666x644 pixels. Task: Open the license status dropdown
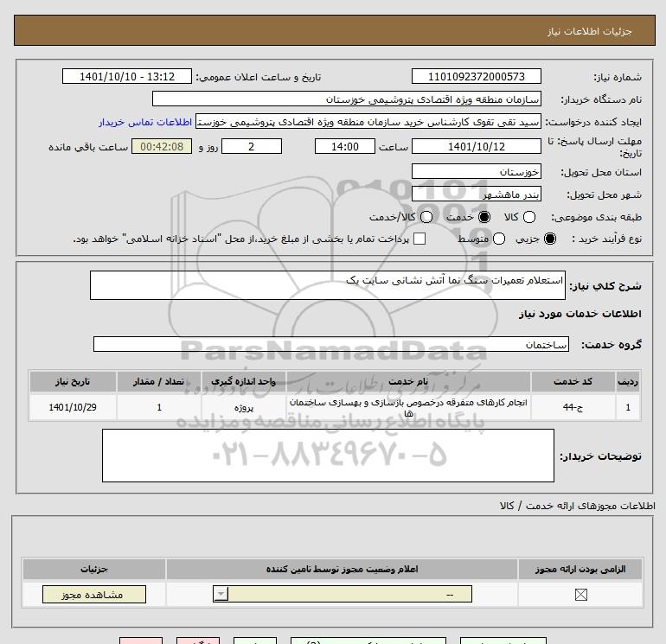(x=343, y=594)
